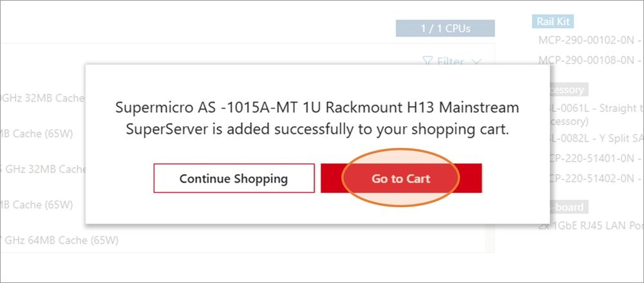Open accessory item ending 51402-0N
644x283 pixels.
pos(596,178)
